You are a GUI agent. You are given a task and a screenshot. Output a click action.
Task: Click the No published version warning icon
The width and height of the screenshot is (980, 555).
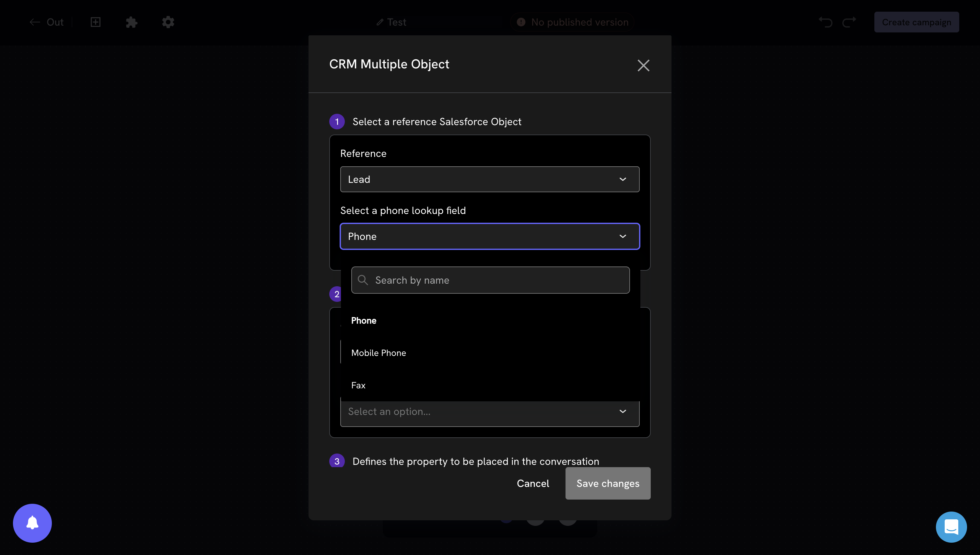[521, 22]
